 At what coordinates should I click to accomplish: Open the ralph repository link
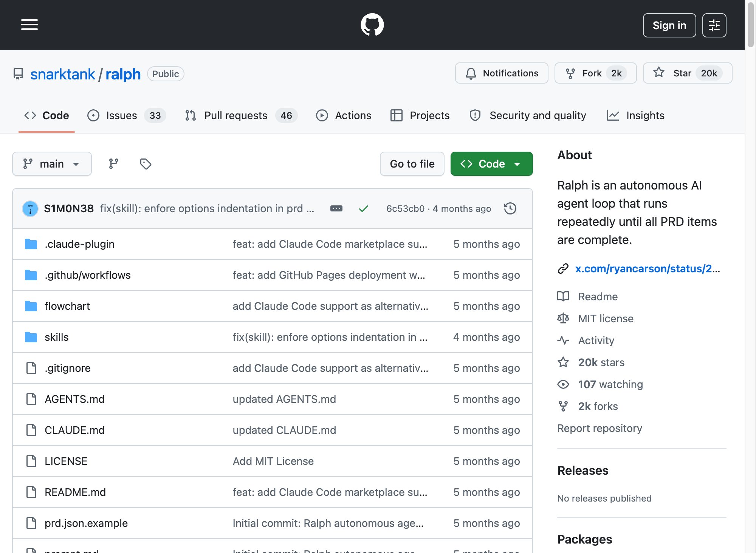pyautogui.click(x=123, y=74)
